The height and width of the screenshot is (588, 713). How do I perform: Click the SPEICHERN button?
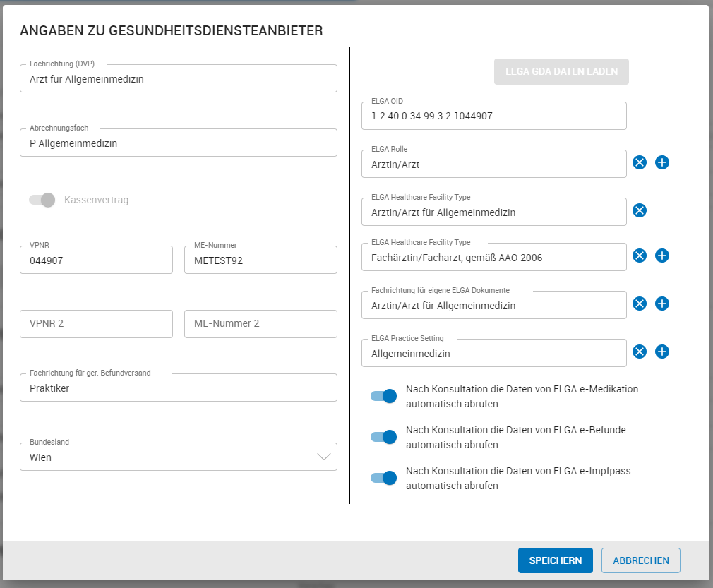point(556,560)
